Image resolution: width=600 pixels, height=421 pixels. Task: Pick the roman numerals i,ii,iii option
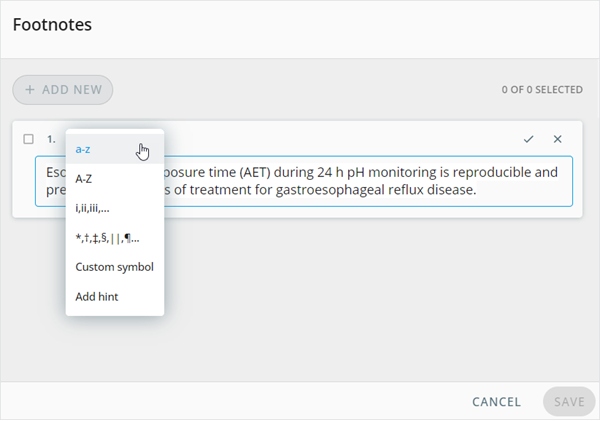[x=92, y=208]
